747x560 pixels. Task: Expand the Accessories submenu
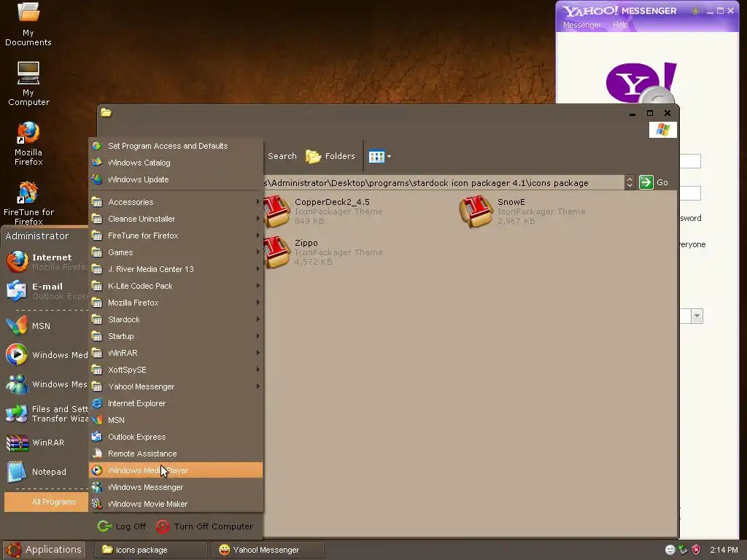point(176,202)
